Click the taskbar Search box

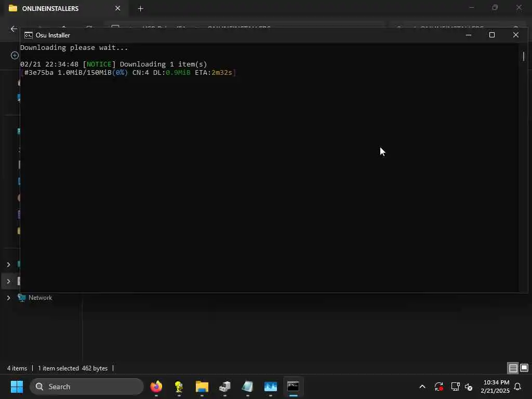point(87,387)
